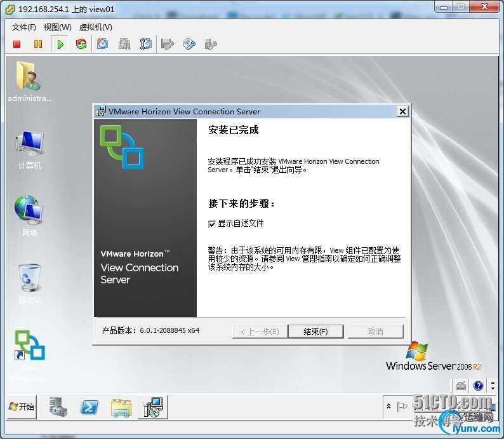Click the product version text 6.0.1-2088845 x64
The width and height of the screenshot is (504, 439).
point(169,330)
